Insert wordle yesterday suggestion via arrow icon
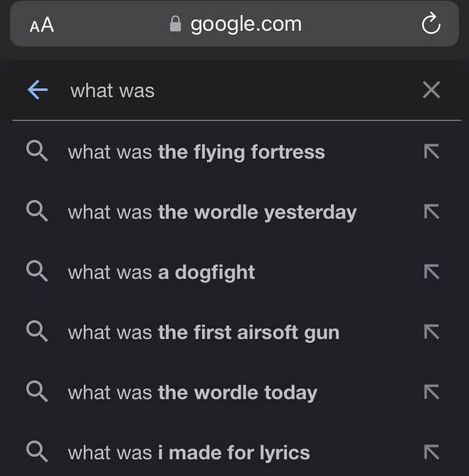The image size is (469, 476). click(x=431, y=212)
